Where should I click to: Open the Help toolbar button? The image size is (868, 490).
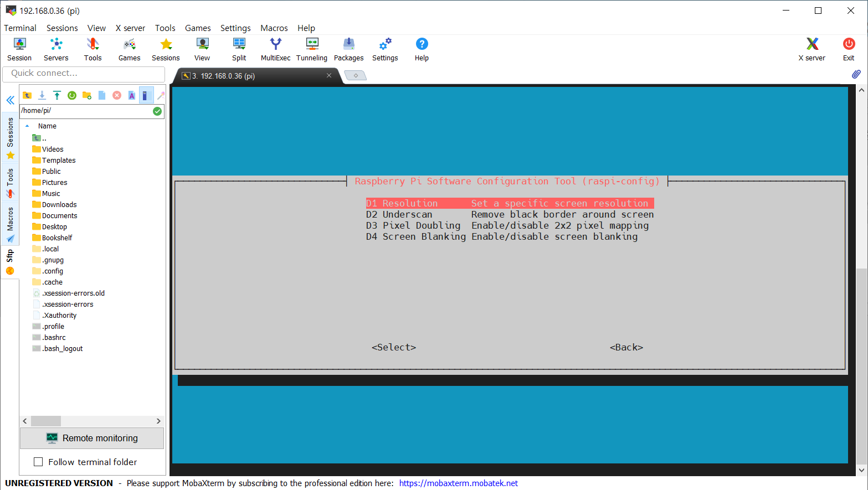[422, 49]
